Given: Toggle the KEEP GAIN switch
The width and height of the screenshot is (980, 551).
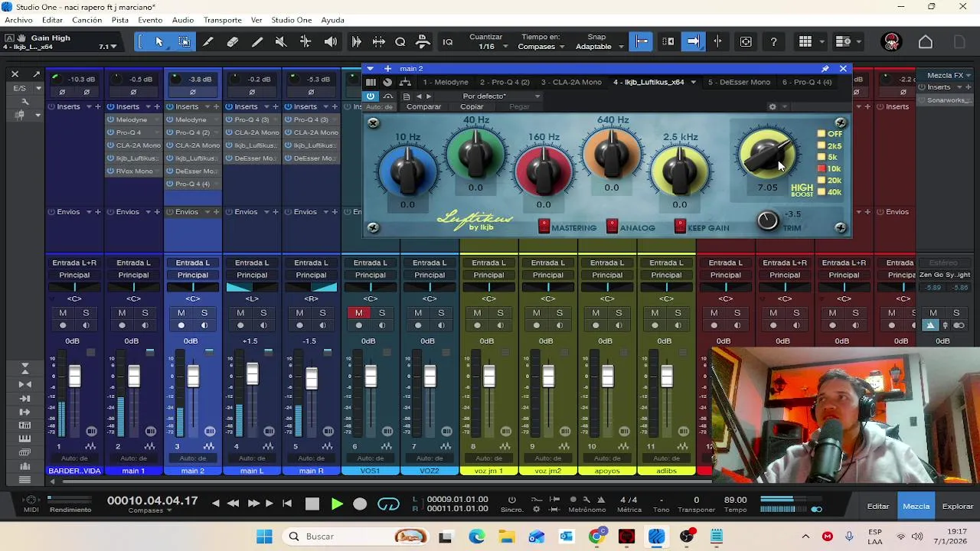Looking at the screenshot, I should [680, 227].
